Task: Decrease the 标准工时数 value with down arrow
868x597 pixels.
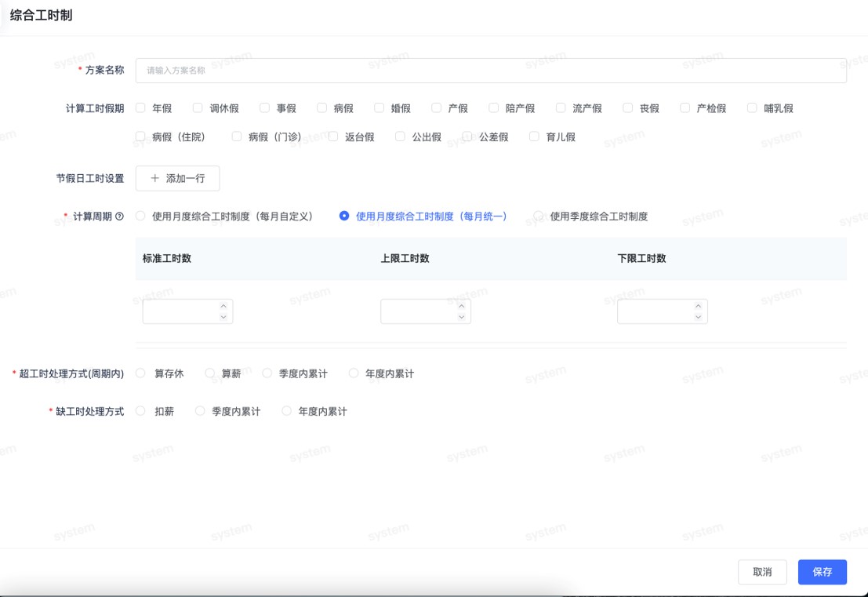Action: tap(223, 317)
